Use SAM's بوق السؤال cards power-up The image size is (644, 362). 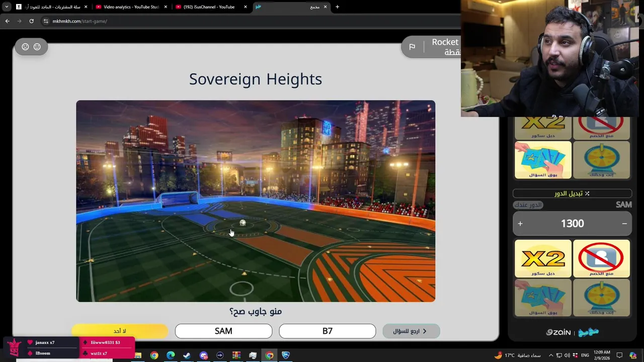pos(543,298)
